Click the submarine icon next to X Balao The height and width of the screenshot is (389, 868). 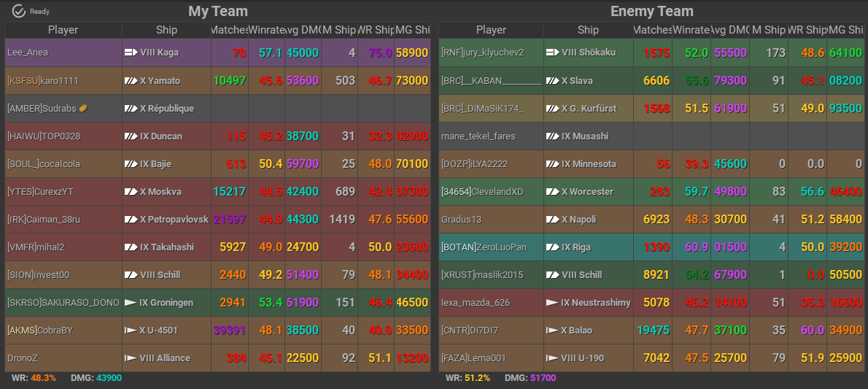click(x=552, y=330)
